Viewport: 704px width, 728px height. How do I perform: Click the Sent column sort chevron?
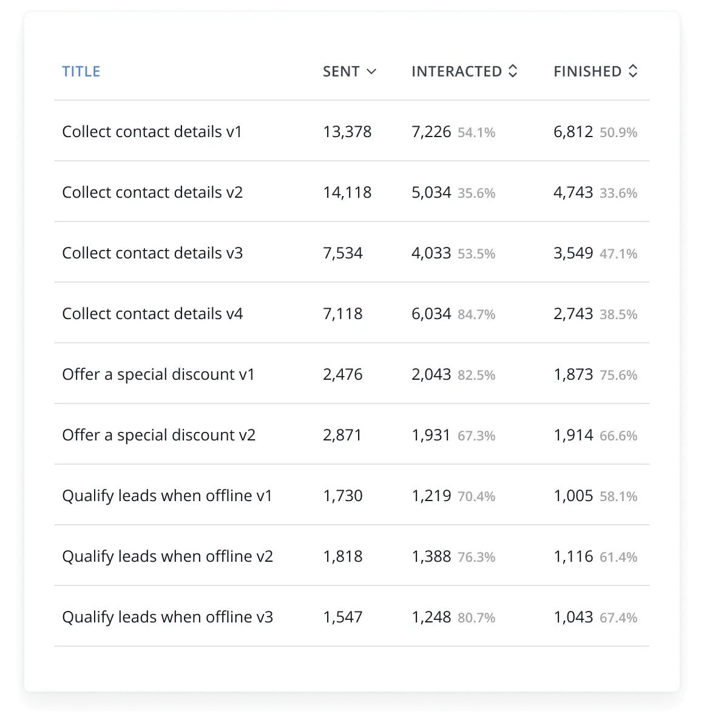click(x=371, y=72)
